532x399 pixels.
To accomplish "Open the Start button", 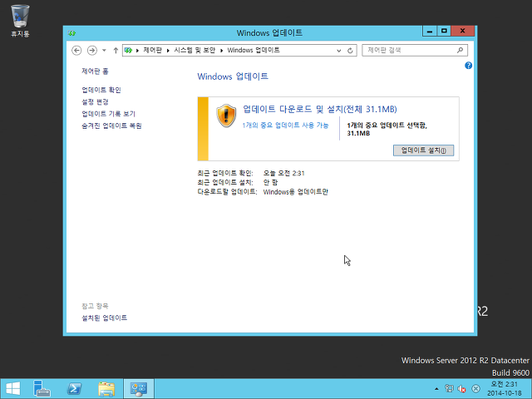I will coord(13,388).
